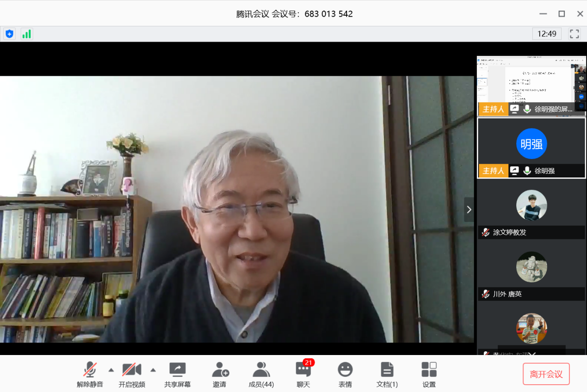Click the blue security shield icon
Screen dimensions: 587x392
tap(9, 34)
